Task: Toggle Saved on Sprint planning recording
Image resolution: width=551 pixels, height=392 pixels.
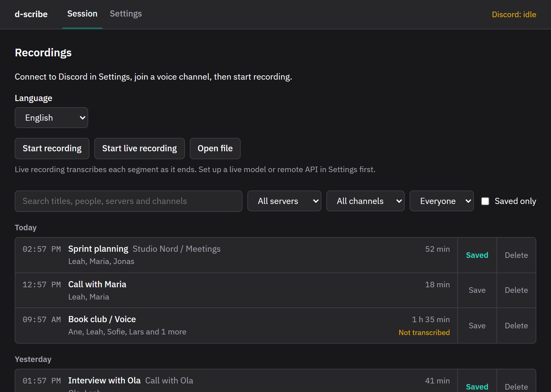Action: coord(477,255)
